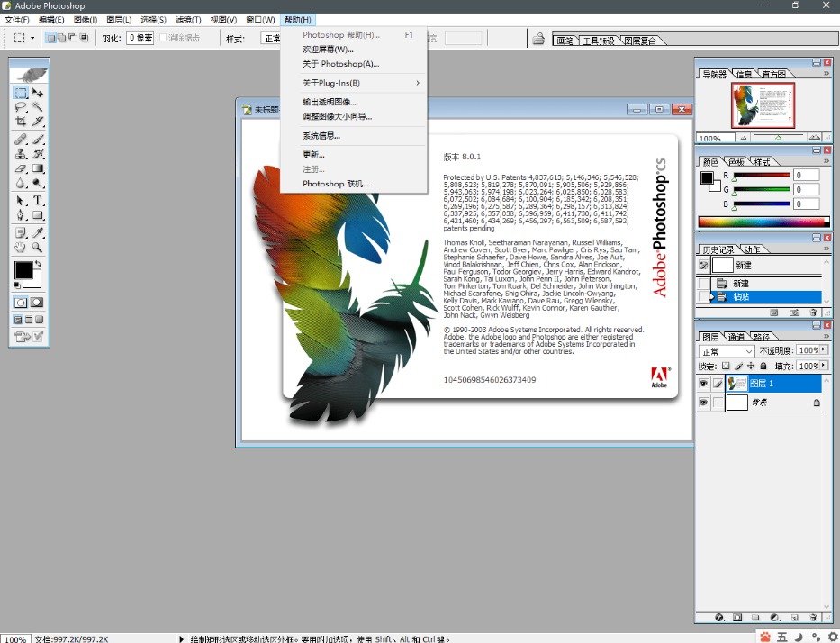Click the trash icon in Layers panel
This screenshot has height=643, width=840.
pyautogui.click(x=813, y=617)
